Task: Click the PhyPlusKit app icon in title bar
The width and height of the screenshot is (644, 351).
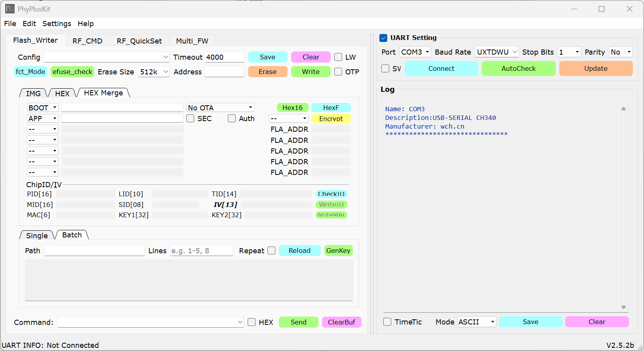Action: [10, 9]
